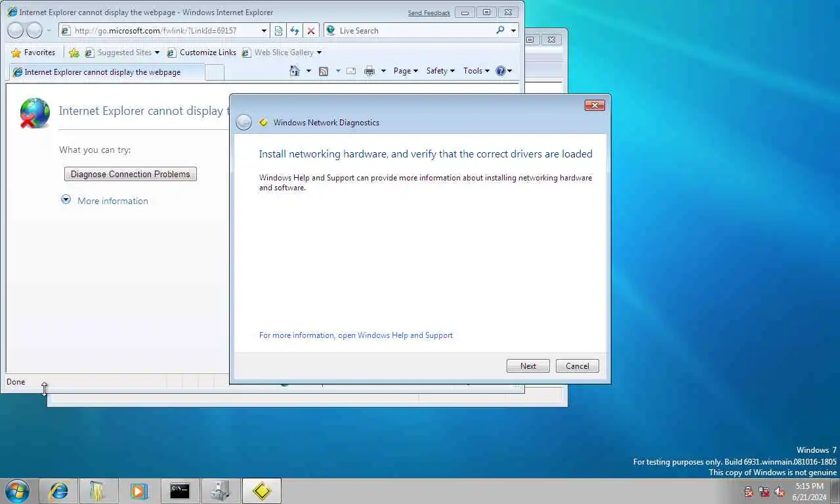
Task: Click the Print icon in command bar
Action: coord(369,71)
